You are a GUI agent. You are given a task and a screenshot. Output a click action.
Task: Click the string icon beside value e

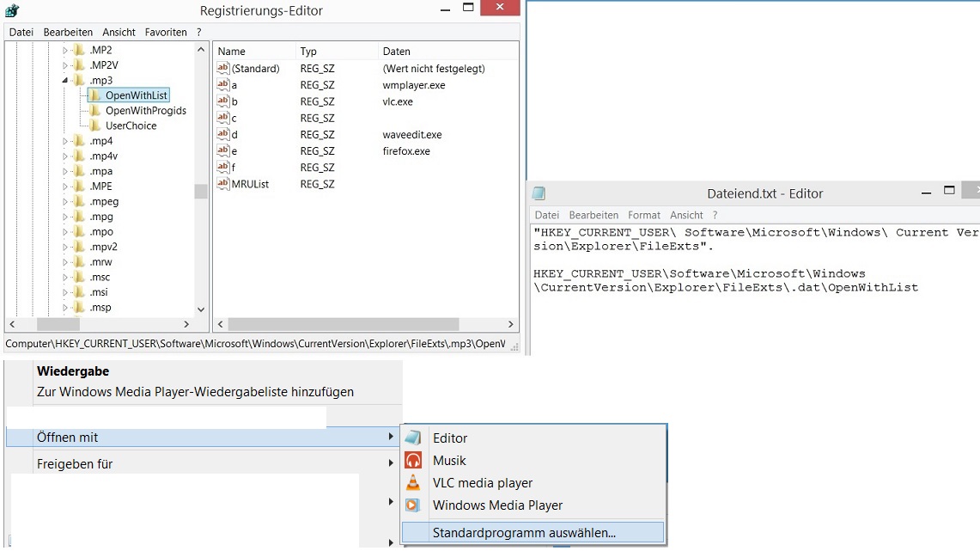coord(223,150)
